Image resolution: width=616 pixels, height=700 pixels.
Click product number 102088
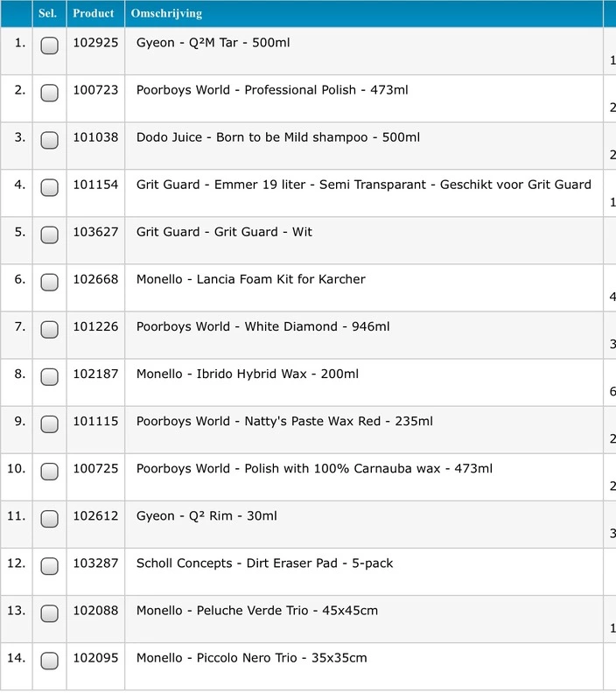pos(95,610)
